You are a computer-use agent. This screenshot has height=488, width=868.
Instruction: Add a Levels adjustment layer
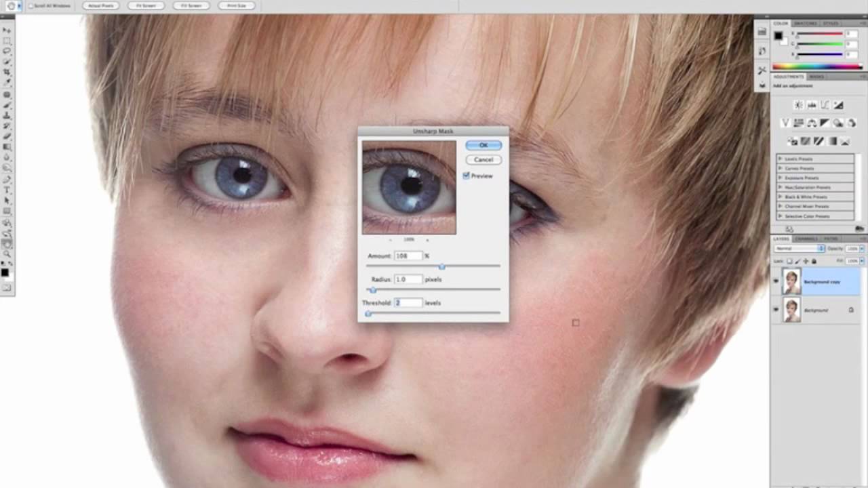point(812,104)
